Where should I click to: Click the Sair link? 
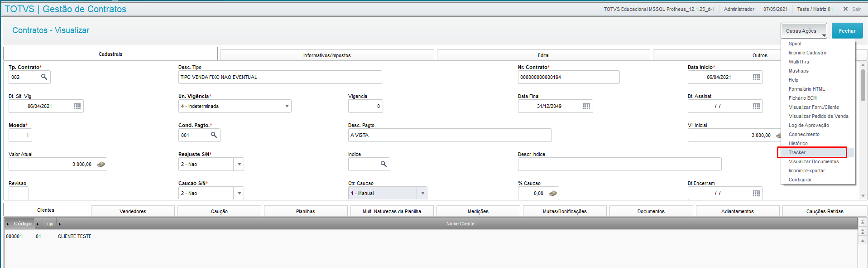coord(856,9)
